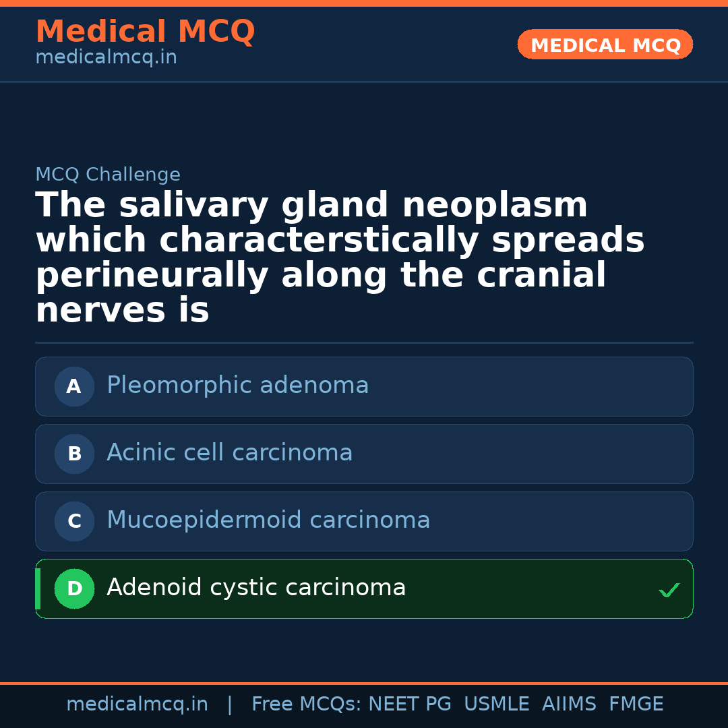Click the circular B badge icon
The image size is (728, 728).
tap(74, 454)
